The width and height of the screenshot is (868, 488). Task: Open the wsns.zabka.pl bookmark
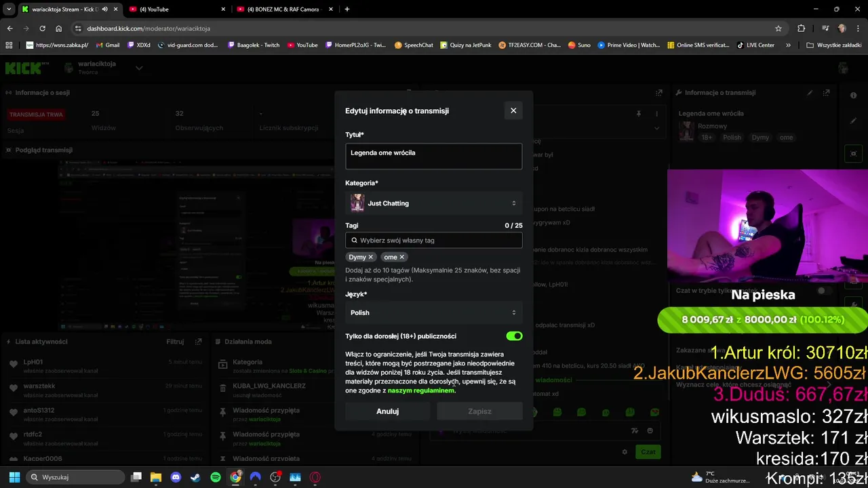tap(57, 45)
